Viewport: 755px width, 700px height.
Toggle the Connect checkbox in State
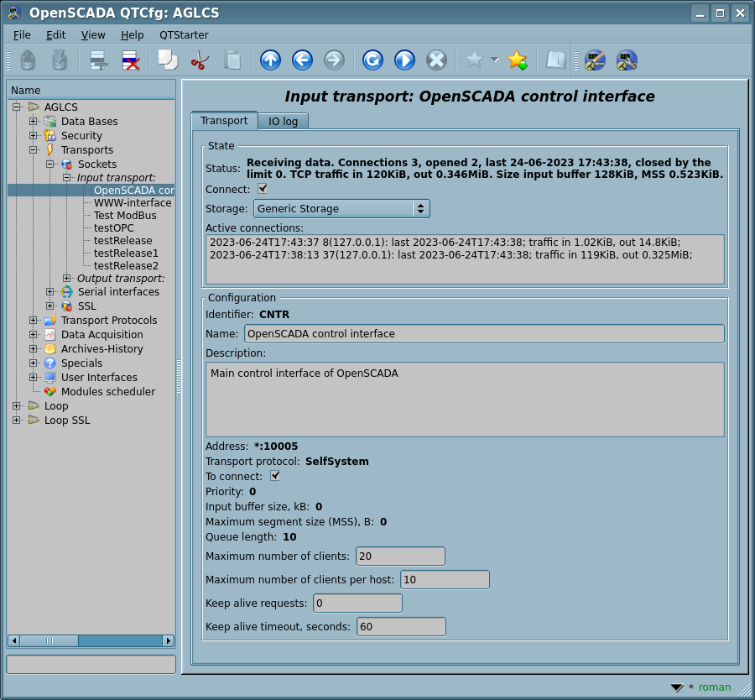[263, 188]
